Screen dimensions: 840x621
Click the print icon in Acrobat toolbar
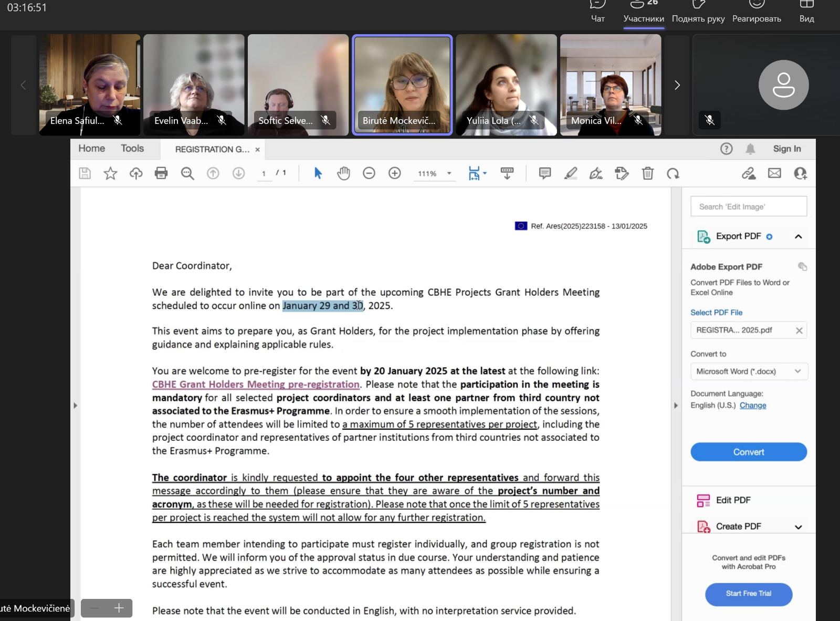[161, 173]
